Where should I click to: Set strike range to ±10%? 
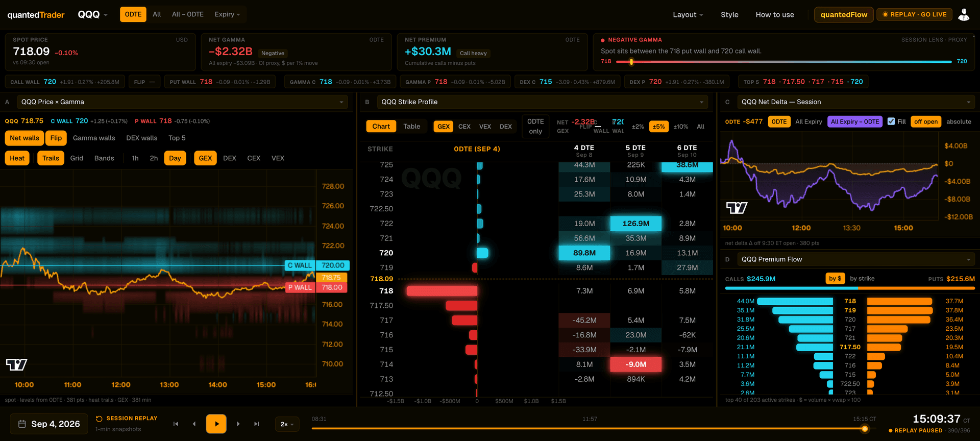(x=680, y=127)
